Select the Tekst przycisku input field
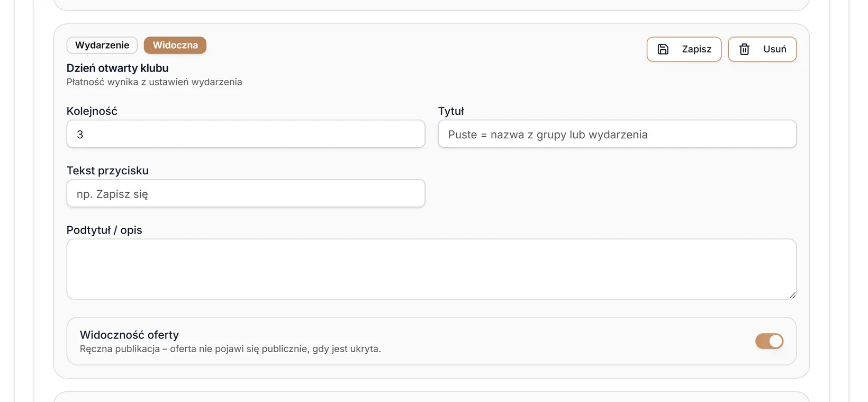The image size is (868, 402). coord(246,193)
